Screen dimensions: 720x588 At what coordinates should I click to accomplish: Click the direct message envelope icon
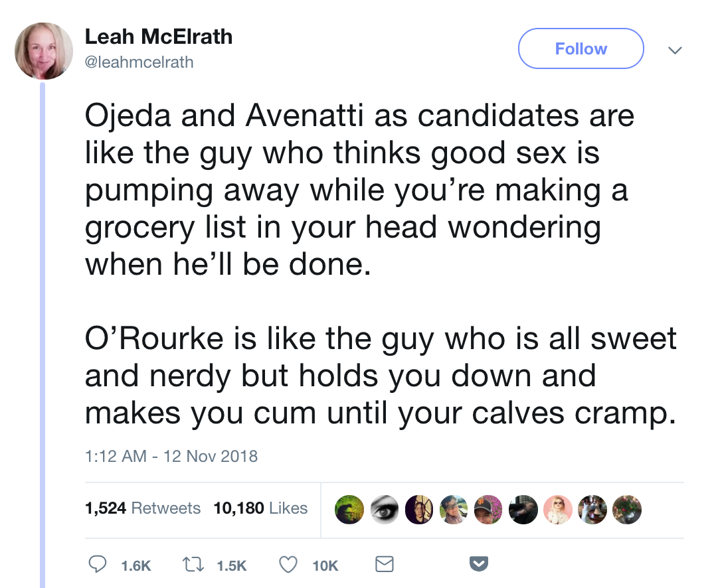click(x=385, y=564)
